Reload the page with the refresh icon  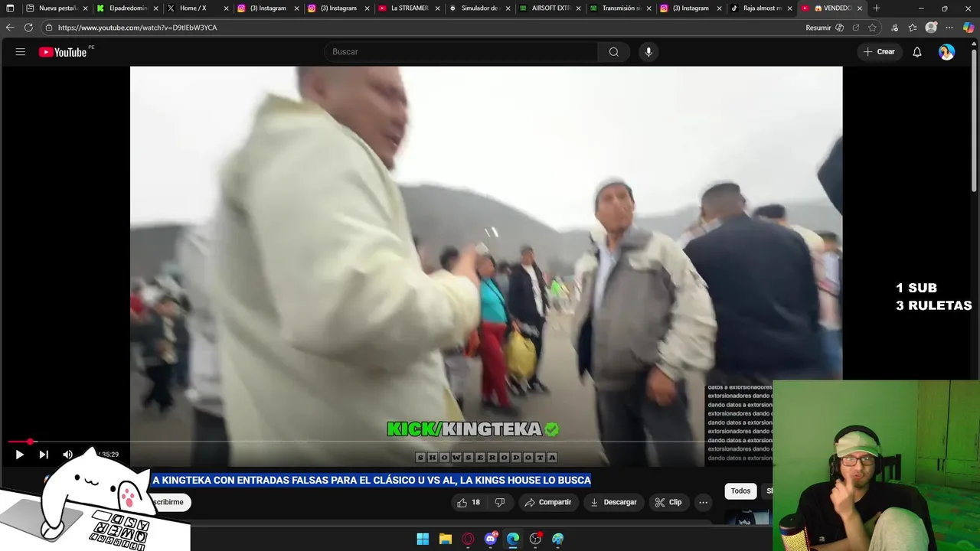coord(28,28)
